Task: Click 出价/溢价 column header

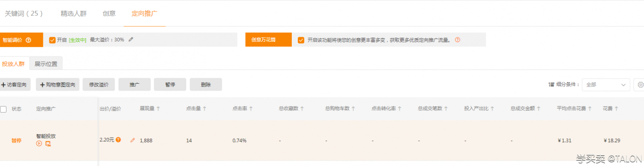Action: point(110,109)
